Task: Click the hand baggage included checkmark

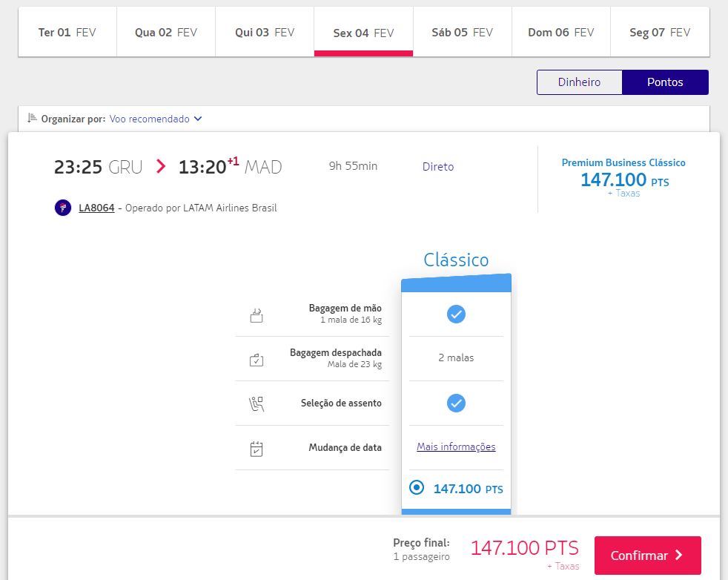Action: coord(456,314)
